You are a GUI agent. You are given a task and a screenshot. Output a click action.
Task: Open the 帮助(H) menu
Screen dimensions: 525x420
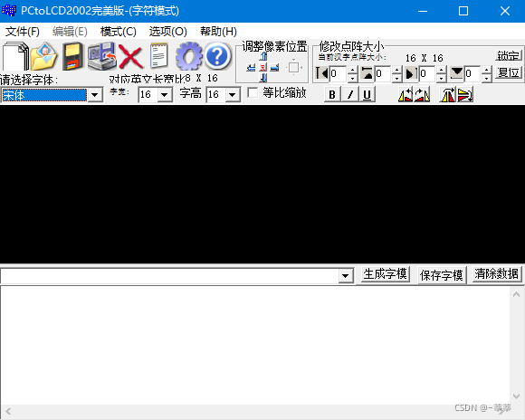coord(218,32)
